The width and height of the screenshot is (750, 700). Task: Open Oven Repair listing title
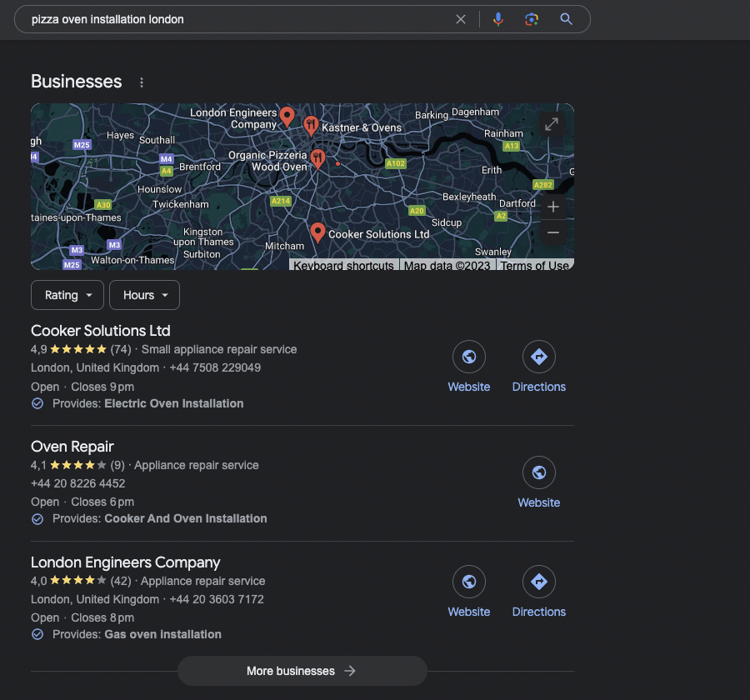tap(72, 447)
